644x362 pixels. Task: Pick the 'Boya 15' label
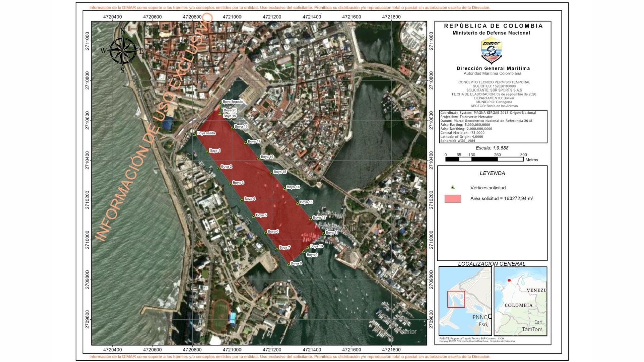tap(280, 172)
